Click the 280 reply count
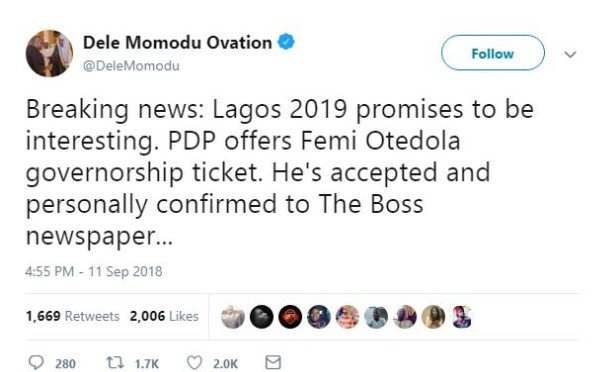 [x=65, y=364]
